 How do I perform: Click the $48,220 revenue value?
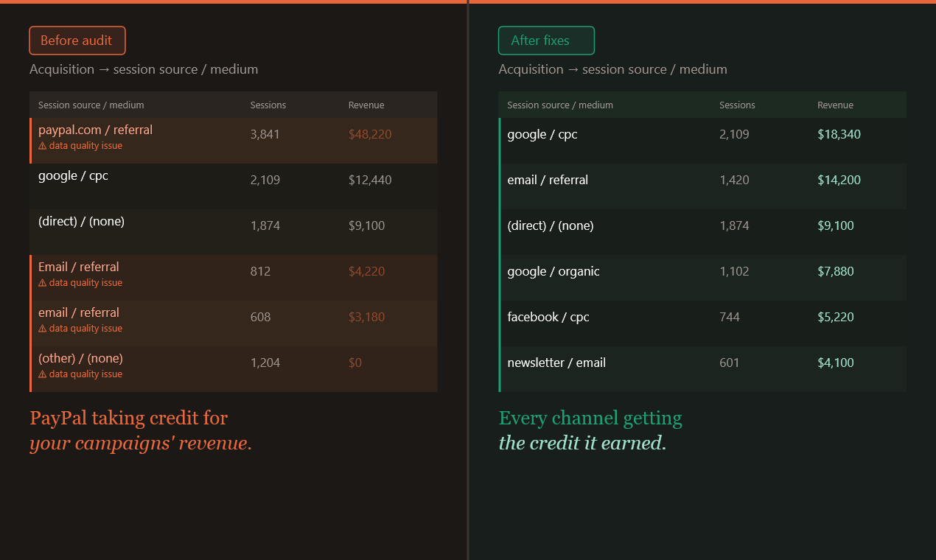[x=370, y=134]
